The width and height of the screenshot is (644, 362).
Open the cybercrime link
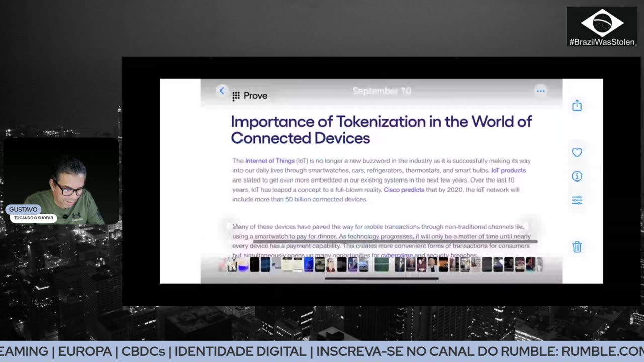[x=396, y=255]
